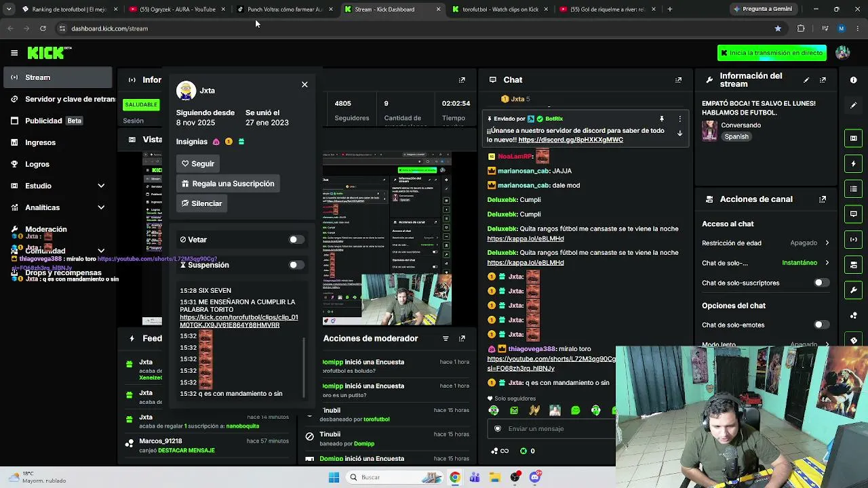Go to the Kick logo home
Viewport: 868px width, 488px height.
coord(50,52)
